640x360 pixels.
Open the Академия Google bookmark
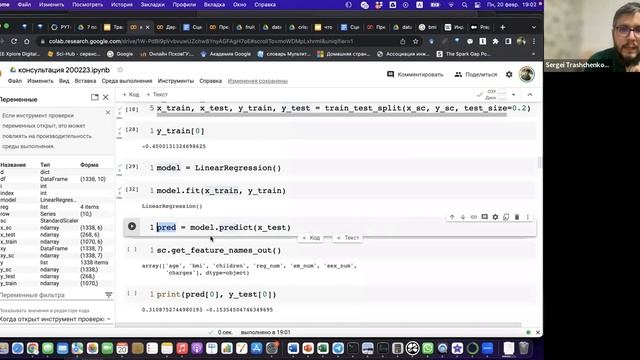(x=226, y=54)
